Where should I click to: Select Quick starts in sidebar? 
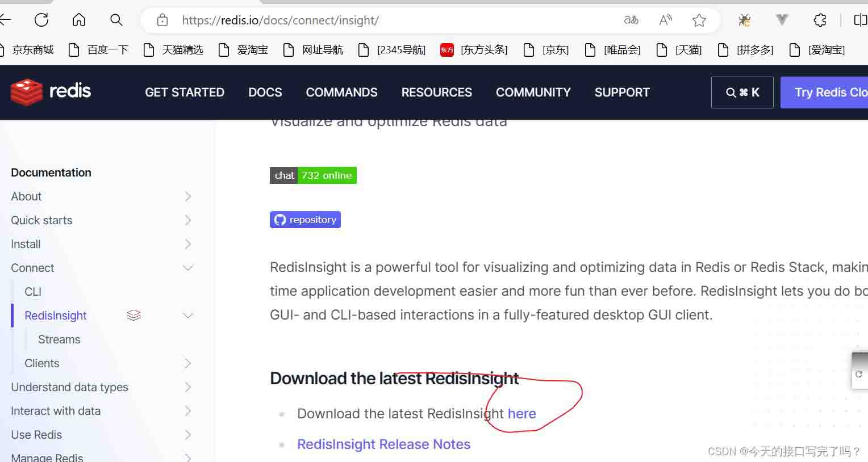41,220
